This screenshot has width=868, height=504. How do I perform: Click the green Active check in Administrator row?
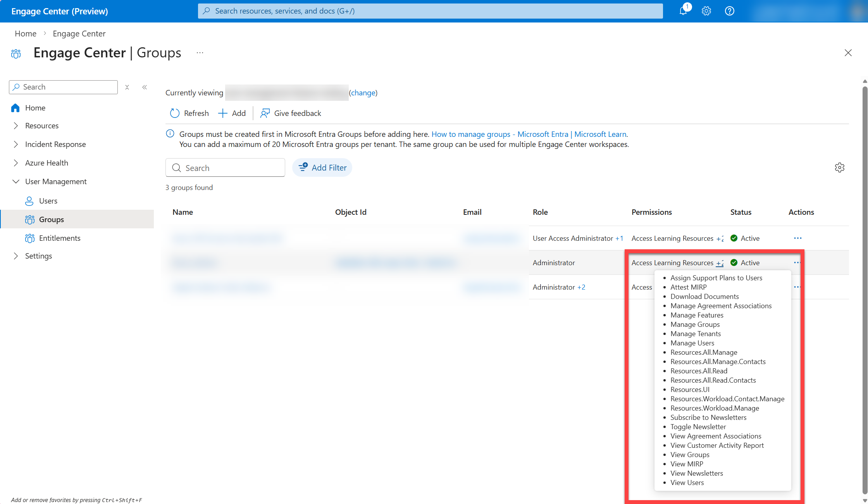(x=734, y=262)
